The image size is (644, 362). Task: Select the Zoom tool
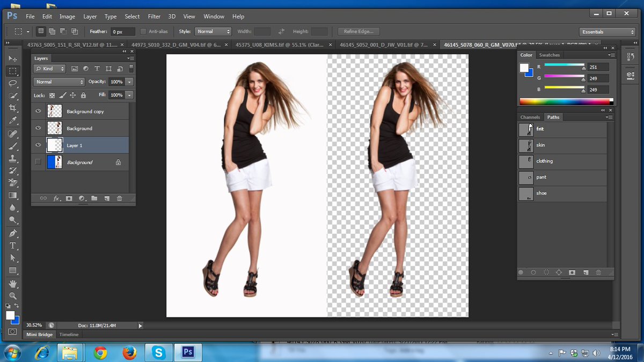coord(13,296)
